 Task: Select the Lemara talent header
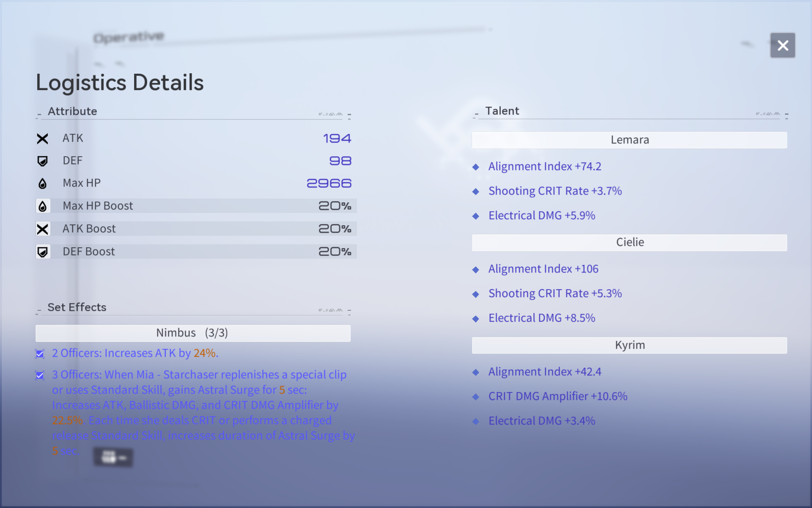click(629, 140)
